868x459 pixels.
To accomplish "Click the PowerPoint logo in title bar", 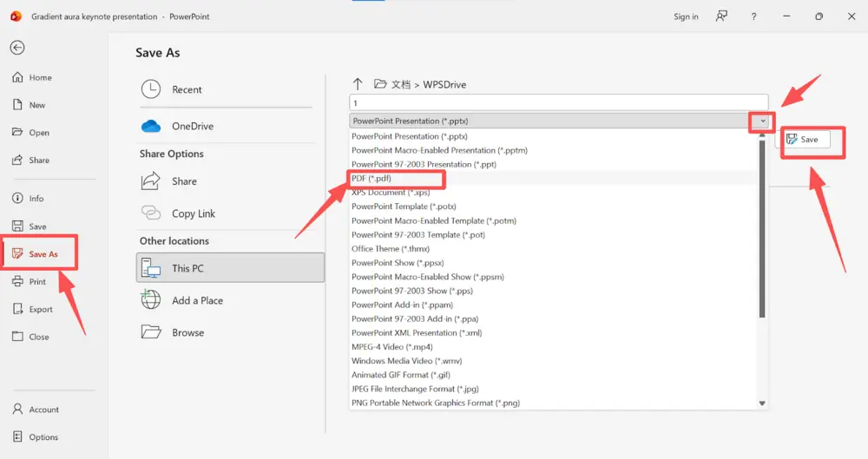I will [16, 16].
